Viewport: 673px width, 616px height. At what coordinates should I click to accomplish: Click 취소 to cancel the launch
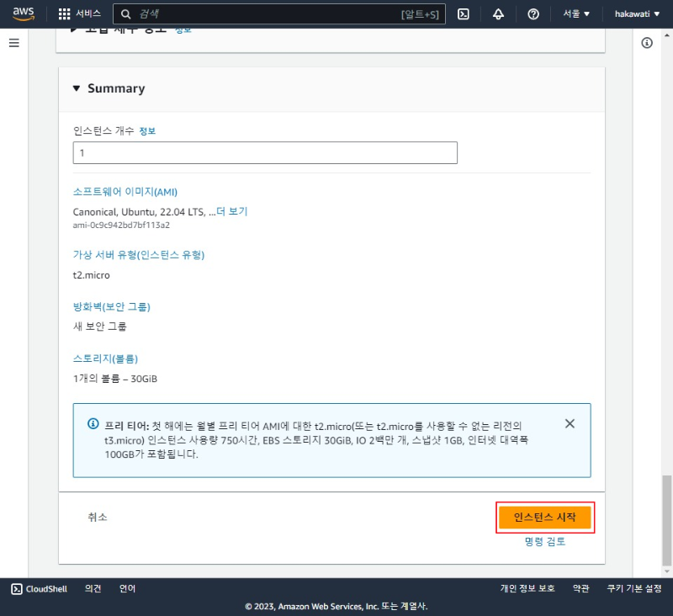tap(97, 517)
